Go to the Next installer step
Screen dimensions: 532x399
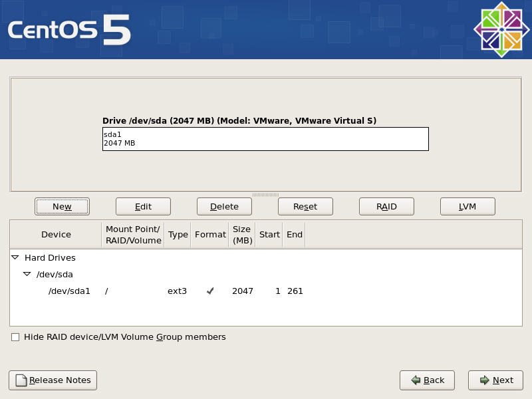(x=495, y=380)
